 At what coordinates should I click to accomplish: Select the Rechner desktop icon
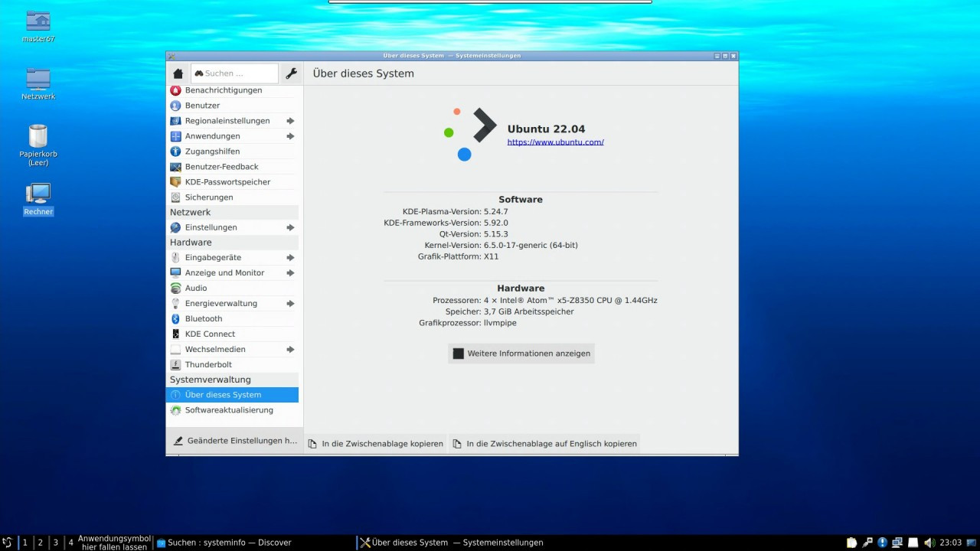(x=38, y=199)
